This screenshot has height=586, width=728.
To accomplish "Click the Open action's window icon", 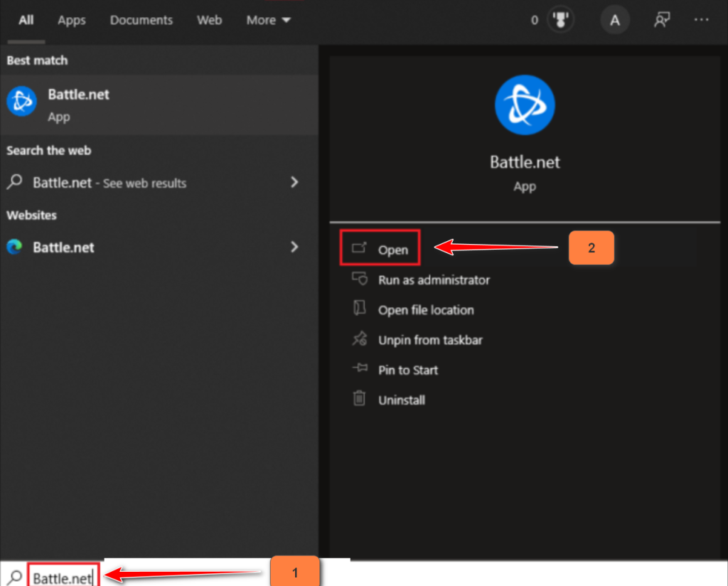I will pyautogui.click(x=359, y=248).
